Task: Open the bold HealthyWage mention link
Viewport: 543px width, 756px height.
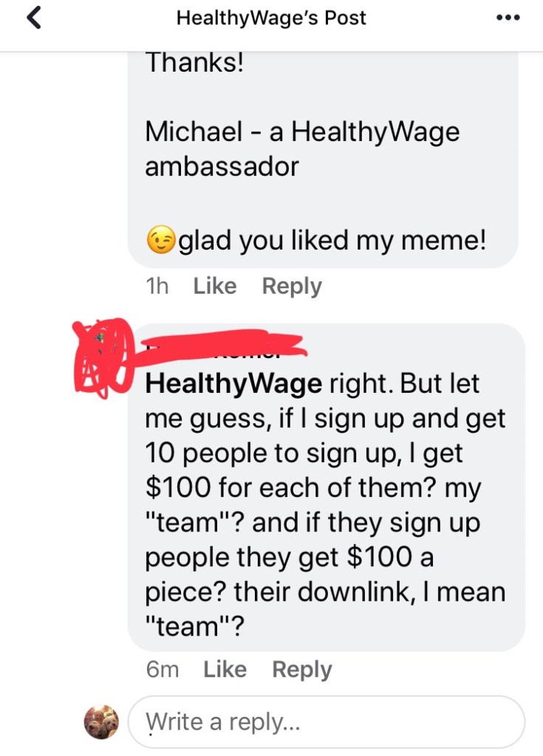Action: (233, 384)
